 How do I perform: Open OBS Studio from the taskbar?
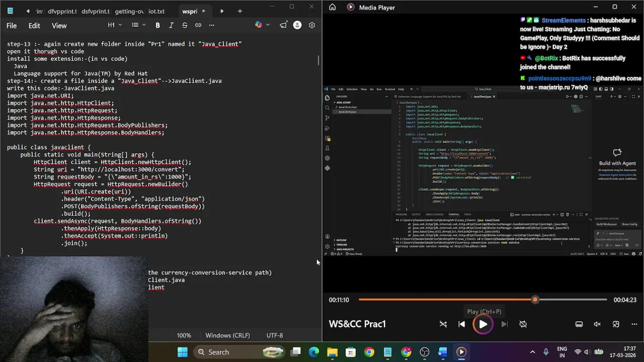coord(425,352)
